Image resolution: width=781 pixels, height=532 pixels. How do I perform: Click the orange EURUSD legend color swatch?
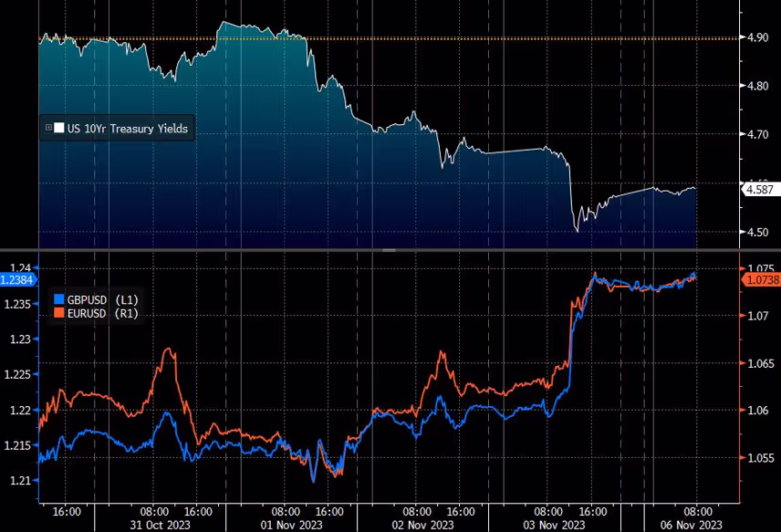59,313
